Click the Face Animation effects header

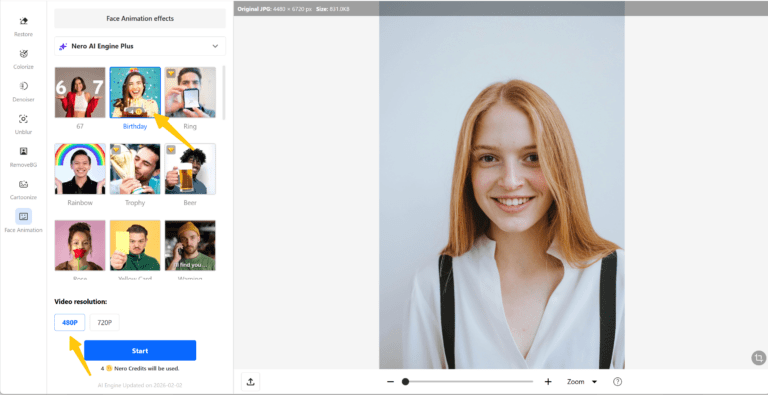click(140, 19)
